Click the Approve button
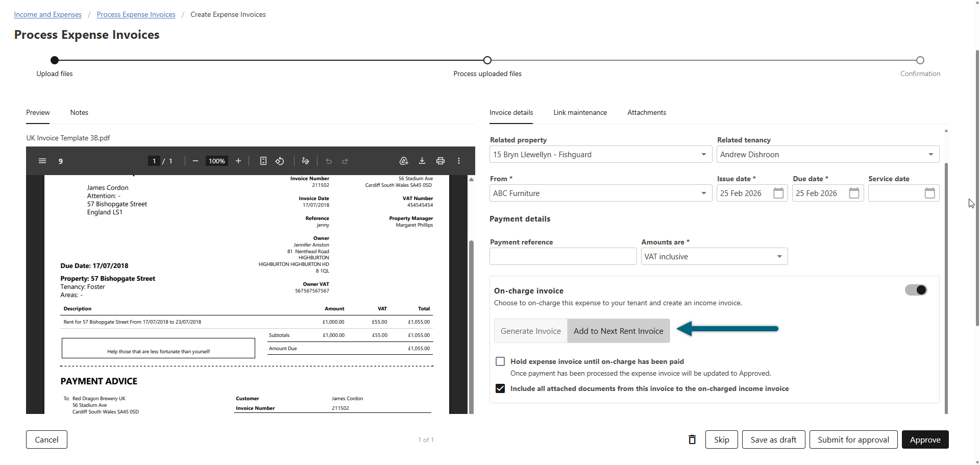The height and width of the screenshot is (465, 980). 925,439
